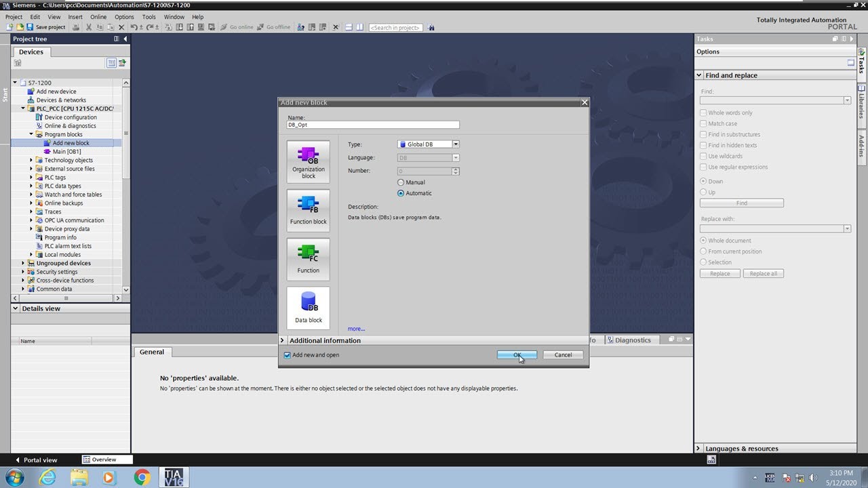Screen dimensions: 868x488
Task: Click the redo arrow toolbar icon
Action: tap(151, 27)
